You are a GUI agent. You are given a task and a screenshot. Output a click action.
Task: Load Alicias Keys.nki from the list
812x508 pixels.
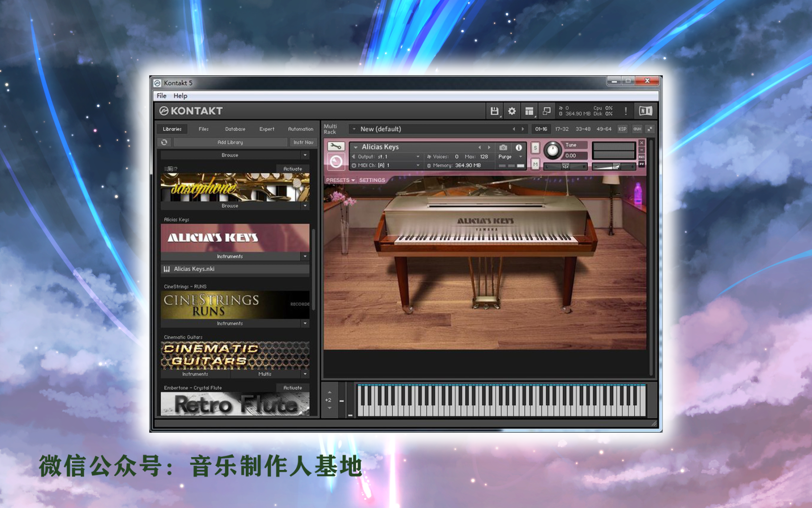235,269
